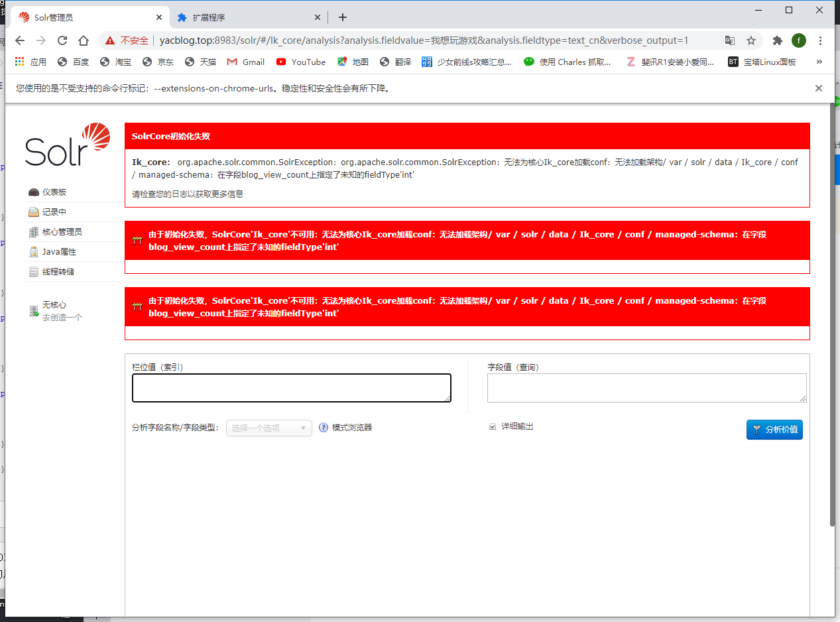Image resolution: width=840 pixels, height=622 pixels.
Task: Open the 选择一个选项 field type dropdown
Action: [269, 428]
